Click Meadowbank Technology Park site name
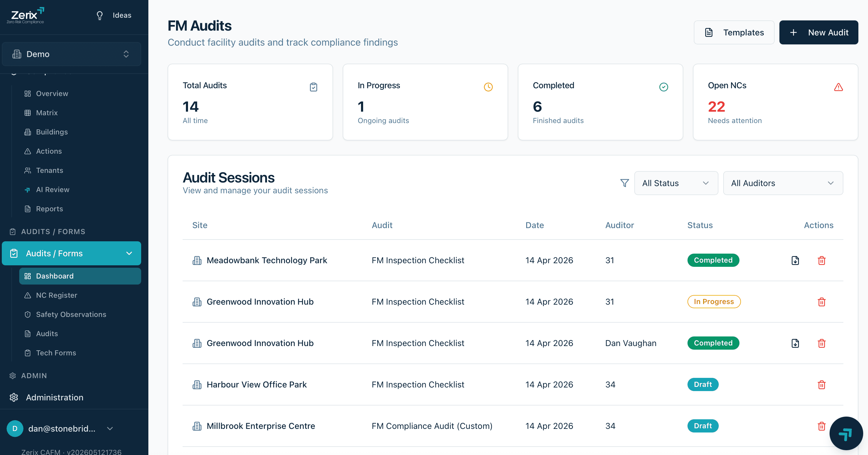 (266, 260)
